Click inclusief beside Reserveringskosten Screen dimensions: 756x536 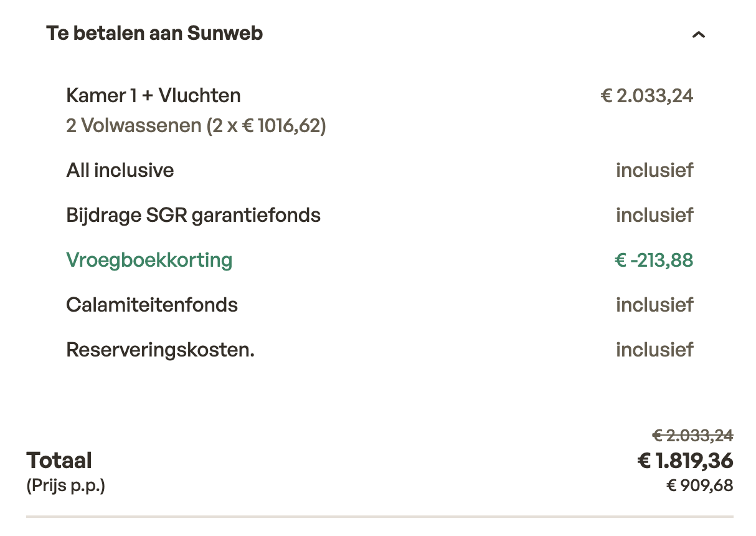654,350
